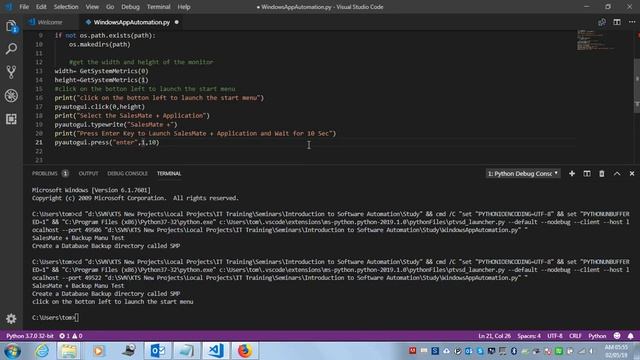Open the Explorer view in activity bar
Screen dimensions: 640x360
click(x=11, y=27)
